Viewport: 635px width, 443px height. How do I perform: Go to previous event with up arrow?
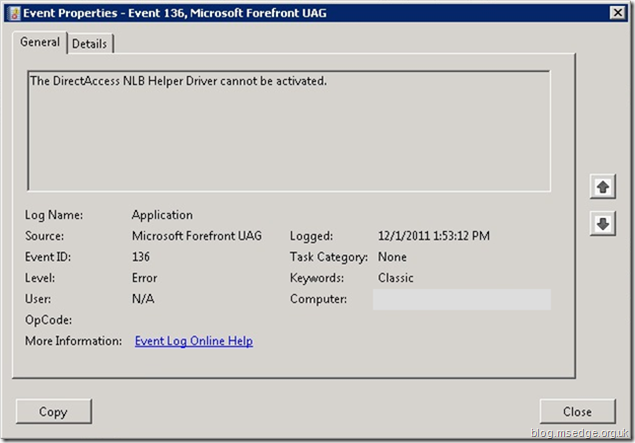[x=603, y=187]
